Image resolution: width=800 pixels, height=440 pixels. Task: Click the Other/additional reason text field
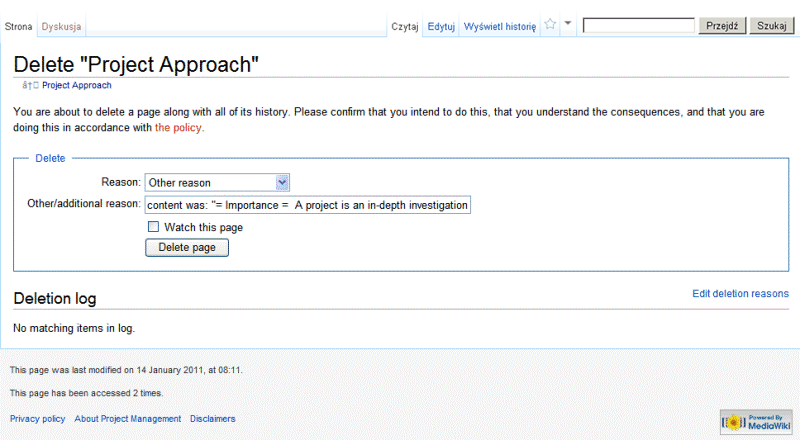[307, 205]
